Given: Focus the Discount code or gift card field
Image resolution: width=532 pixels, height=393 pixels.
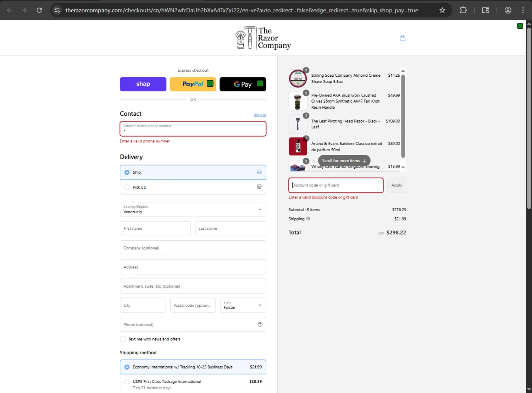Looking at the screenshot, I should pyautogui.click(x=336, y=185).
